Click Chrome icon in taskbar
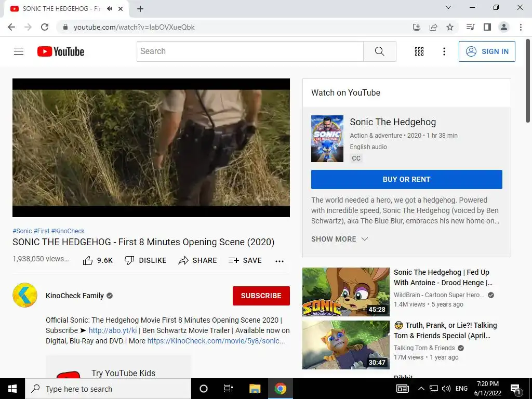Viewport: 532px width, 399px height. (x=280, y=389)
